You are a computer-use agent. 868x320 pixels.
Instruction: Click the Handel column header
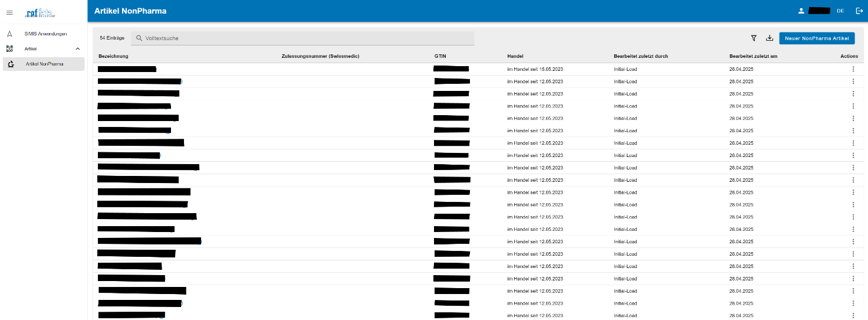(x=515, y=56)
